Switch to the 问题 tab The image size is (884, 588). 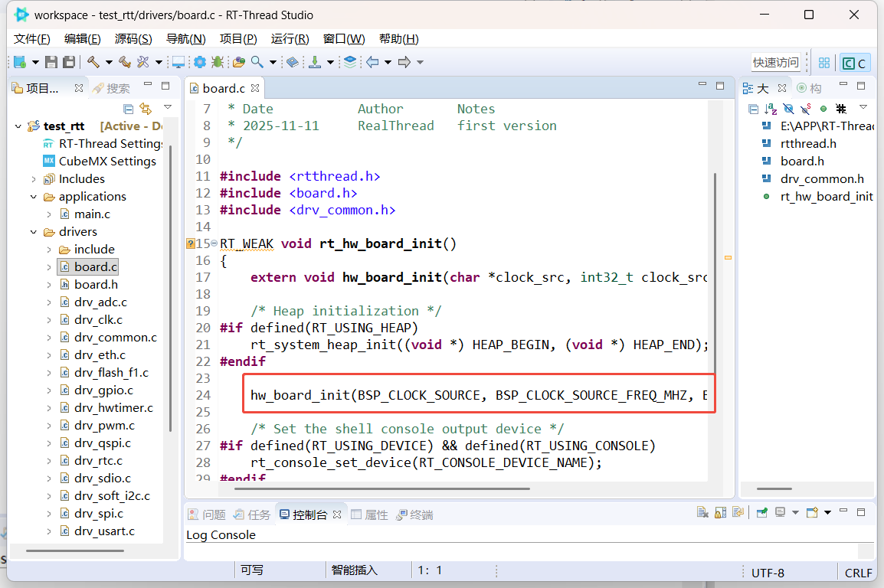tap(208, 514)
